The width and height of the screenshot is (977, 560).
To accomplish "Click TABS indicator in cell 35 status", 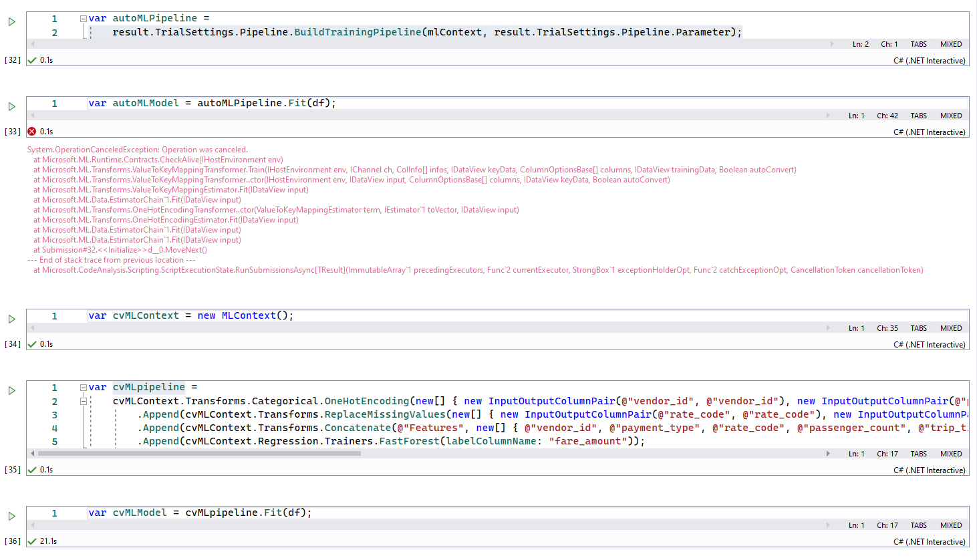I will coord(918,454).
